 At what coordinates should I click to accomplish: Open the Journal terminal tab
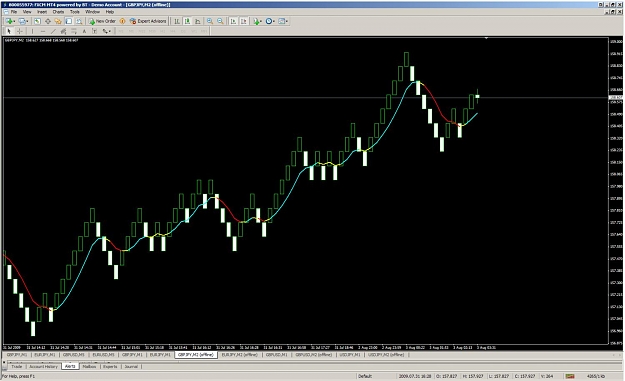[x=131, y=366]
